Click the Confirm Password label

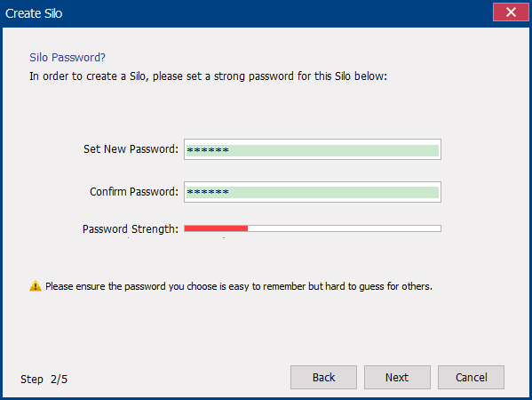pos(134,191)
